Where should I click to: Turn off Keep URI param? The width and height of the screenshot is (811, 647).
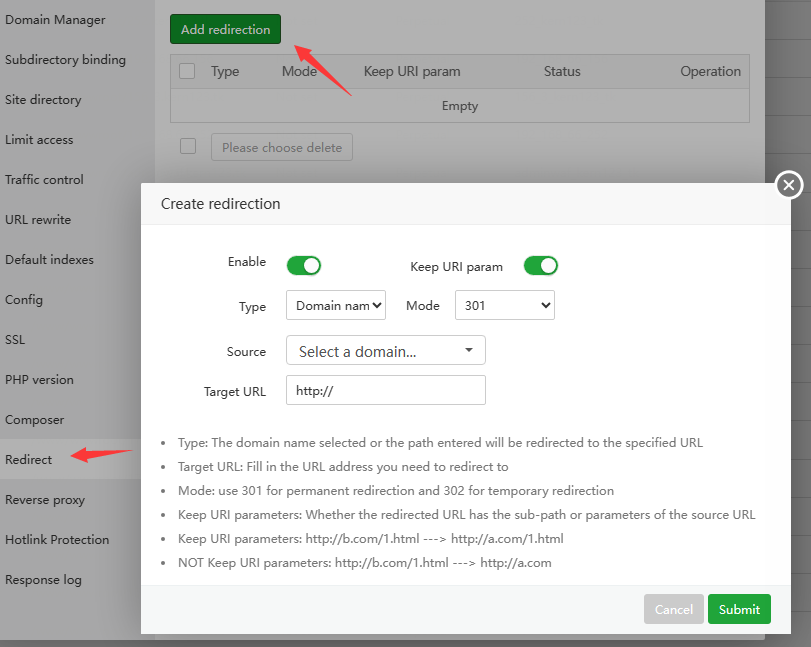click(540, 265)
